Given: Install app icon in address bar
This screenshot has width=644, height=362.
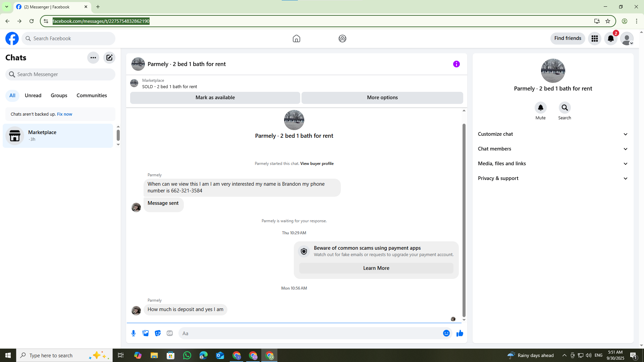Looking at the screenshot, I should coord(597,21).
